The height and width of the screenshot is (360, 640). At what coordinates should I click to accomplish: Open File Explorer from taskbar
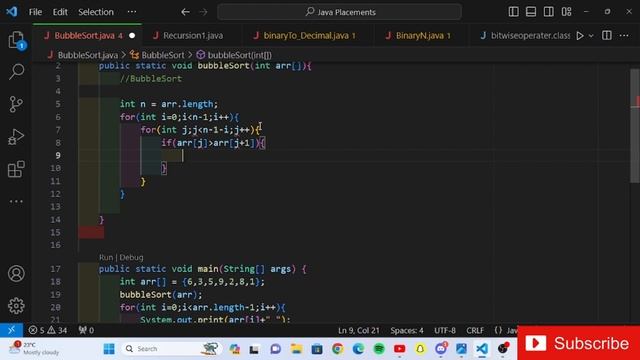tap(296, 349)
